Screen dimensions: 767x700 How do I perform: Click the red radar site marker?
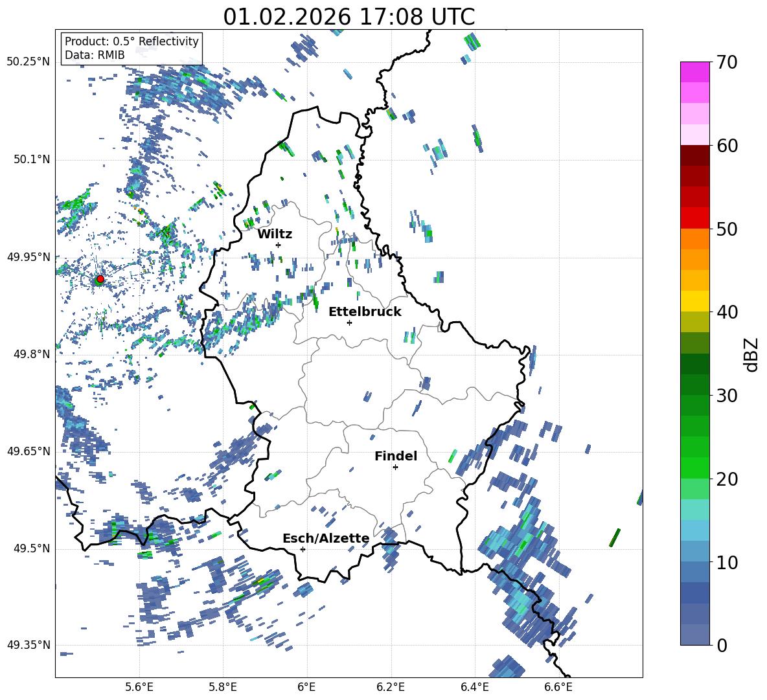(x=100, y=279)
